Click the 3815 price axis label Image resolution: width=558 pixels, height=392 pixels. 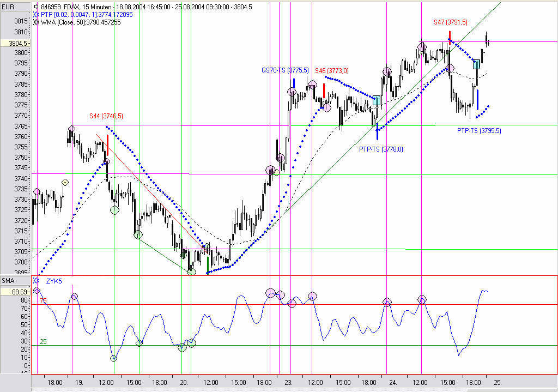pos(21,21)
